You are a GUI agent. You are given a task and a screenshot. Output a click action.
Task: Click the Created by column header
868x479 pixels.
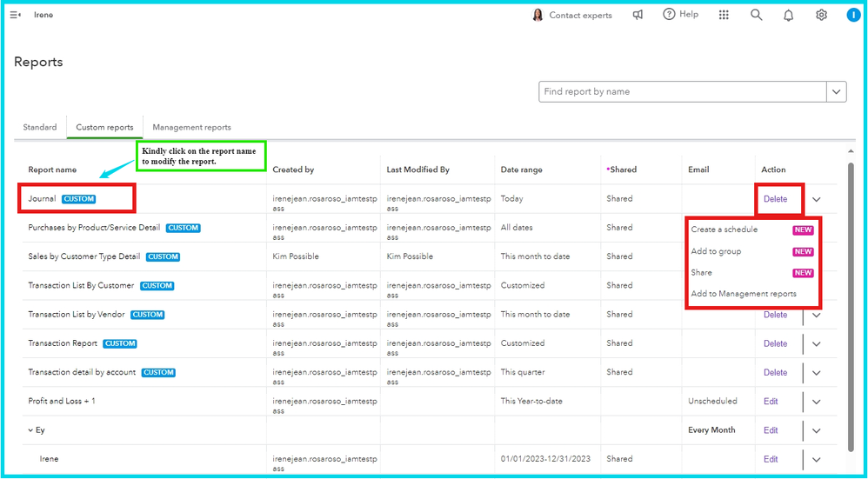click(x=293, y=170)
